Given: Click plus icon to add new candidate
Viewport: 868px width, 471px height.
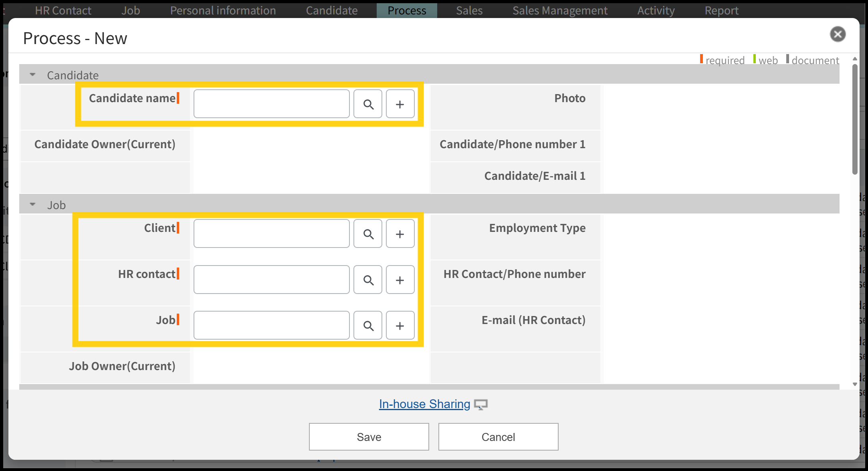Looking at the screenshot, I should [400, 104].
